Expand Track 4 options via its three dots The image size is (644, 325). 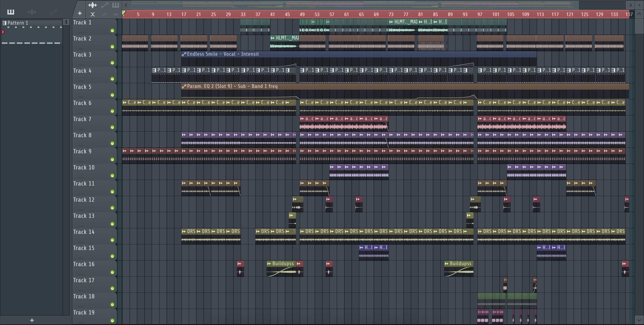click(80, 81)
